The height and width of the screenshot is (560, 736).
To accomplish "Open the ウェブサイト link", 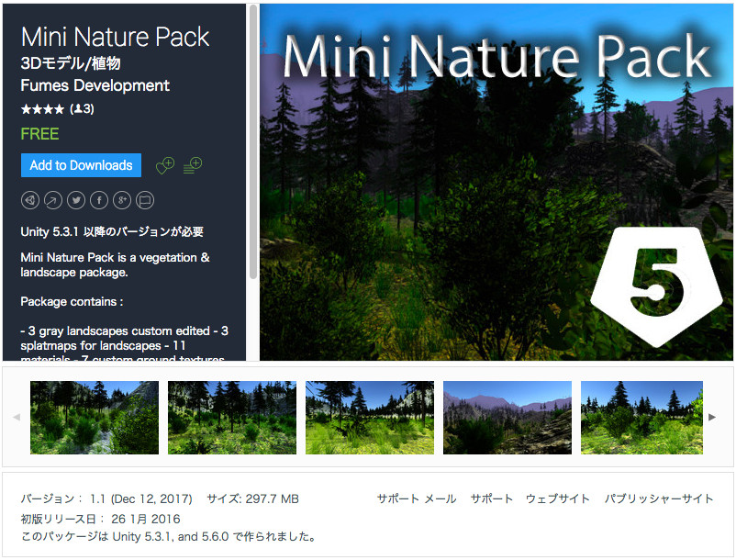I will [x=558, y=498].
